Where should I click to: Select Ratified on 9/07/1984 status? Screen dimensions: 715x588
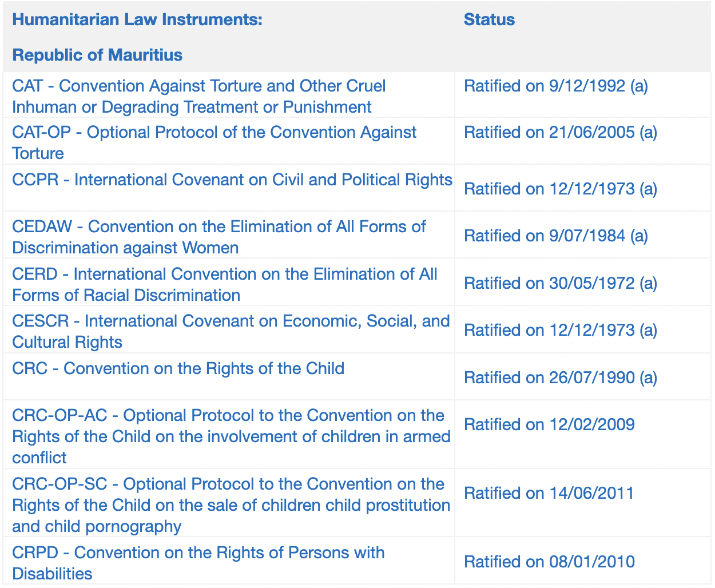556,236
